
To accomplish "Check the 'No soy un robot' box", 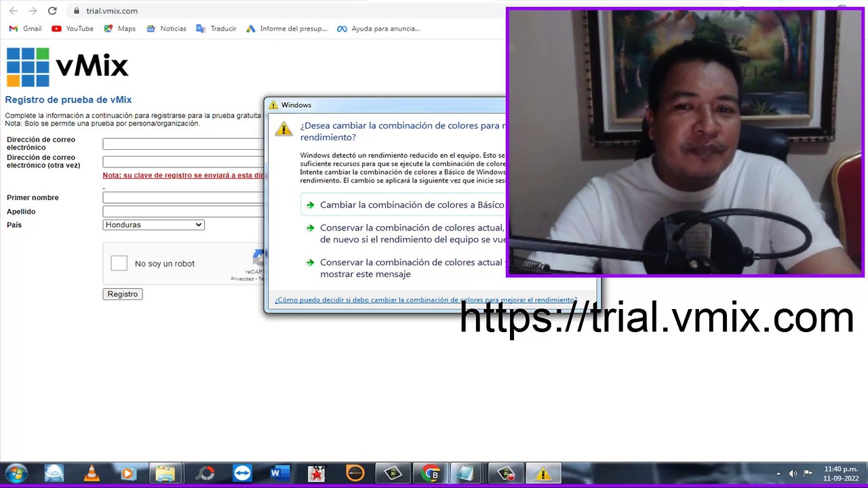I will coord(119,263).
